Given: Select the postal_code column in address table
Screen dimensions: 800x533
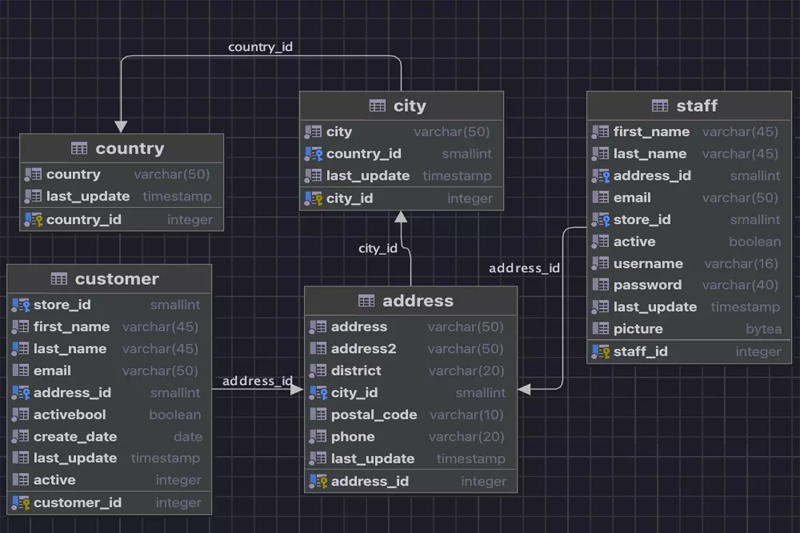Looking at the screenshot, I should pos(373,415).
